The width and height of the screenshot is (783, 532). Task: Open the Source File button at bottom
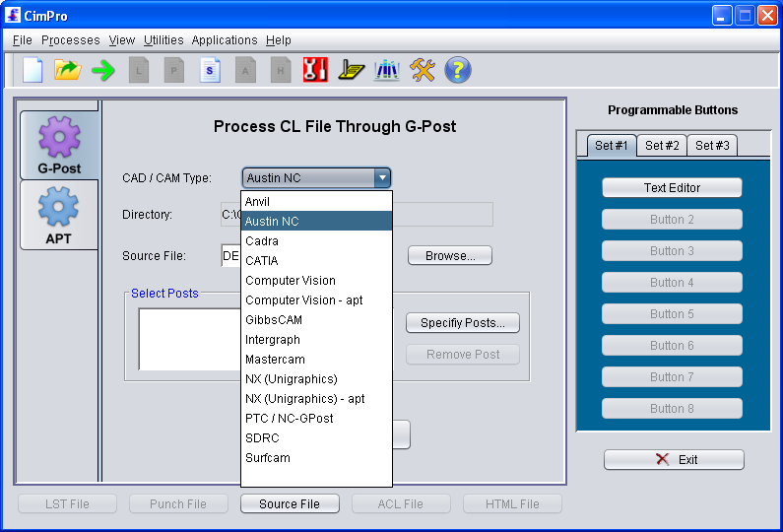[290, 504]
